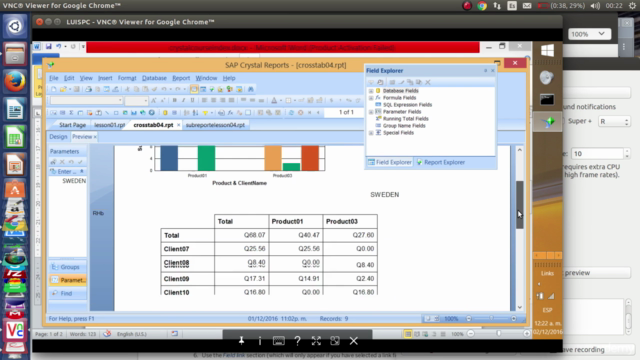Click the Insert Map globe icon
This screenshot has width=640, height=360.
pyautogui.click(x=142, y=113)
